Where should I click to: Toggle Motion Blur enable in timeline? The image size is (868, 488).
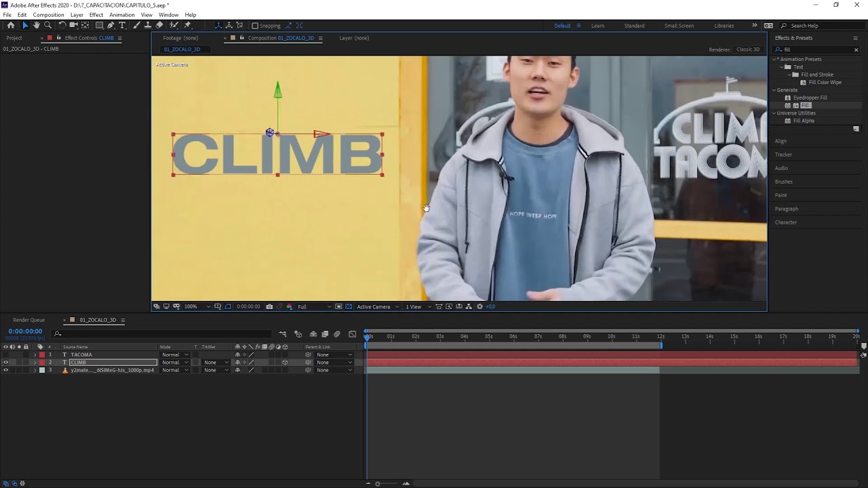pos(337,334)
